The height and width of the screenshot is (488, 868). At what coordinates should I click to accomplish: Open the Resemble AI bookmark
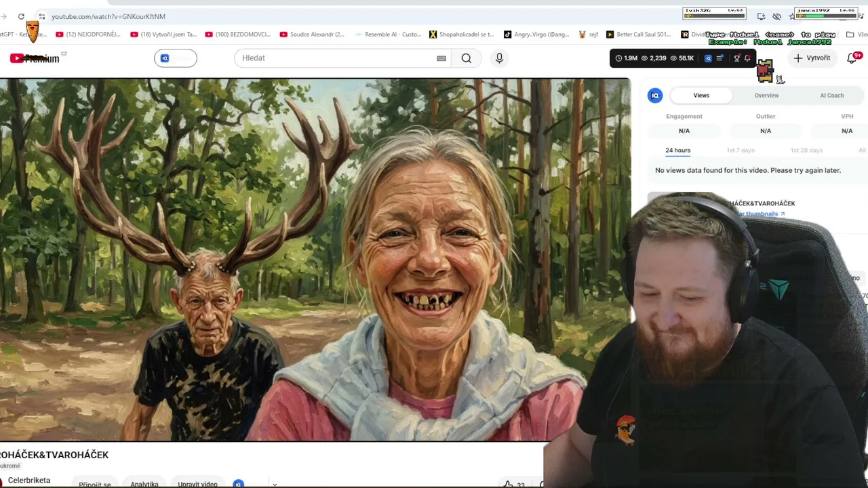point(387,35)
